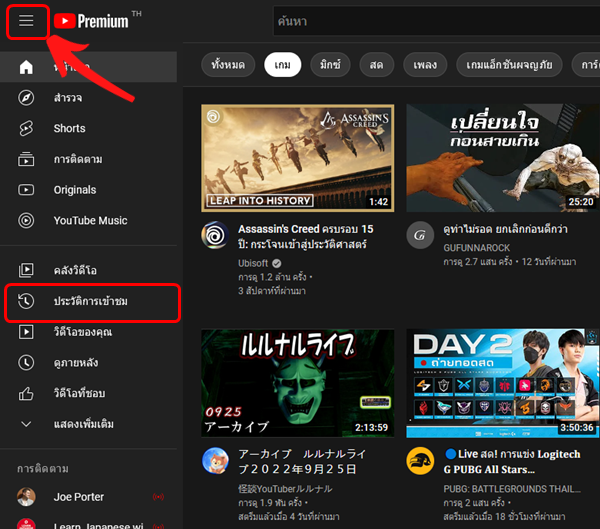Click the ルルナル channel avatar
600x529 pixels.
pyautogui.click(x=215, y=460)
